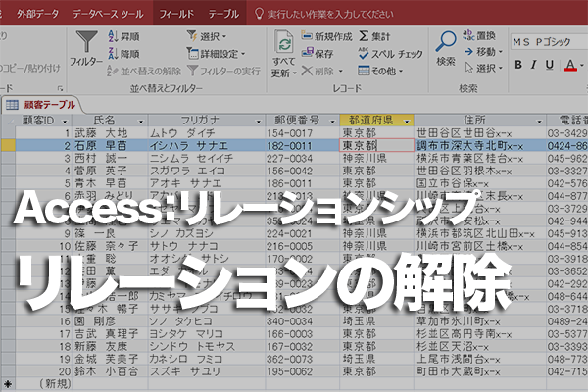This screenshot has height=392, width=588.
Task: Toggle underline formatting
Action: (x=550, y=65)
